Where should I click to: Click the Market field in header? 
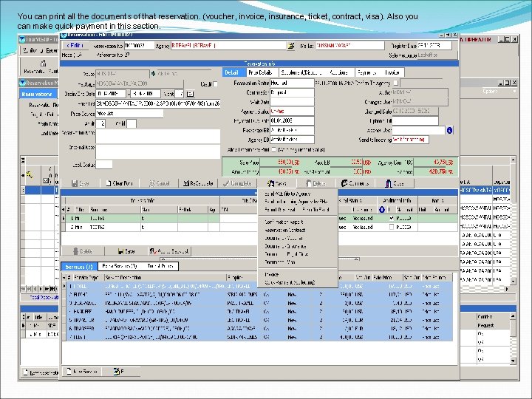tap(349, 46)
